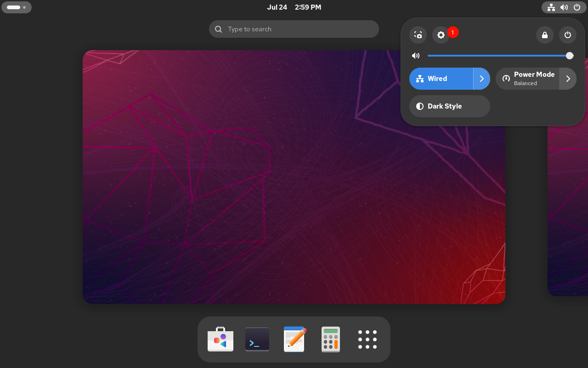Toggle Dark Style on
This screenshot has width=588, height=368.
click(450, 106)
